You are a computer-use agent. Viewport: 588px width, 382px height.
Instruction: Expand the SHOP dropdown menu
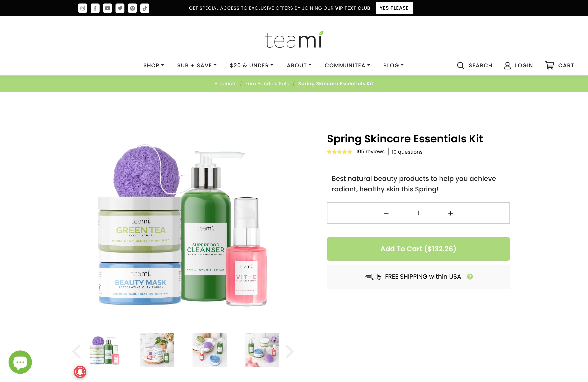click(154, 66)
